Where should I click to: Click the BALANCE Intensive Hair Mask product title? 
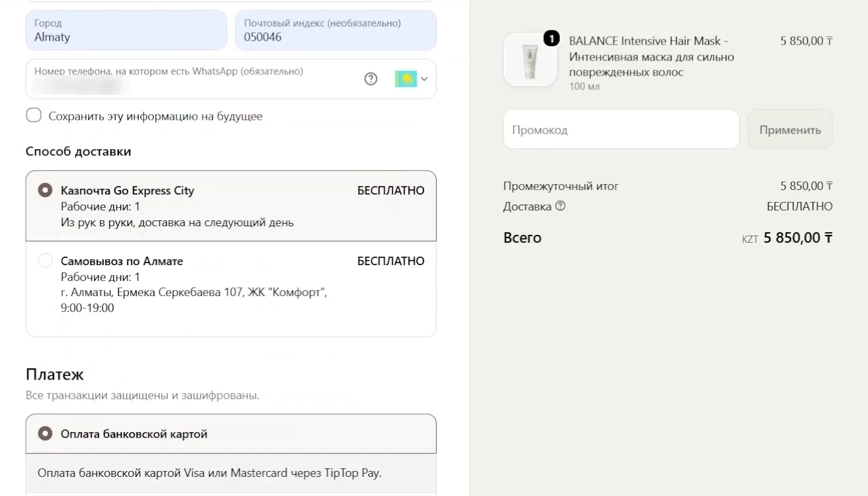pos(651,57)
